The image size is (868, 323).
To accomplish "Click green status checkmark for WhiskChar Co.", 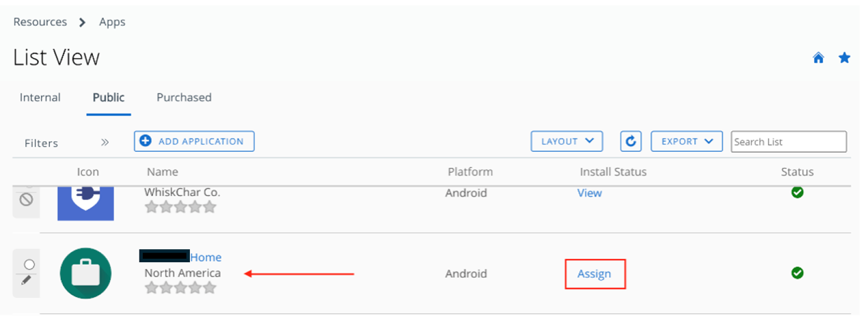I will tap(797, 193).
